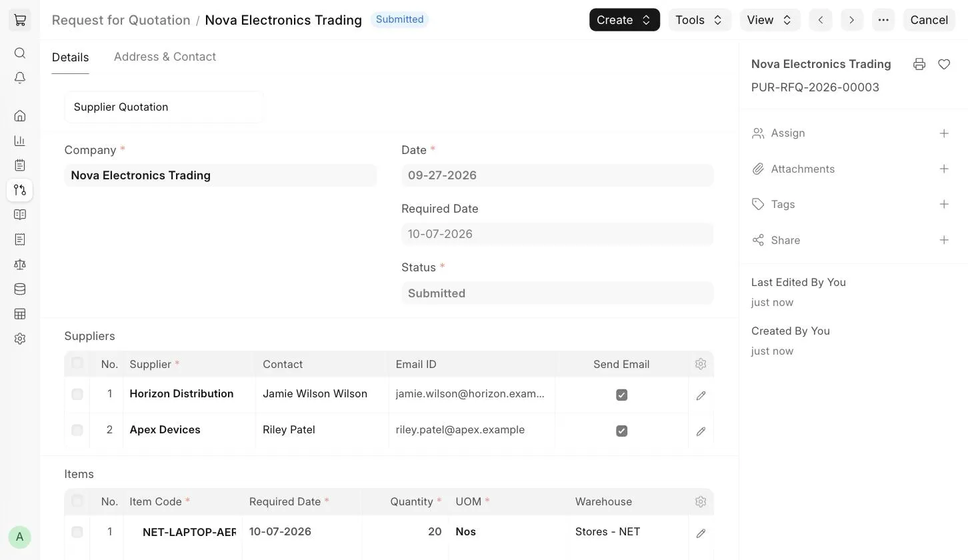Open the table grid icon in sidebar
The height and width of the screenshot is (560, 968).
[x=20, y=314]
